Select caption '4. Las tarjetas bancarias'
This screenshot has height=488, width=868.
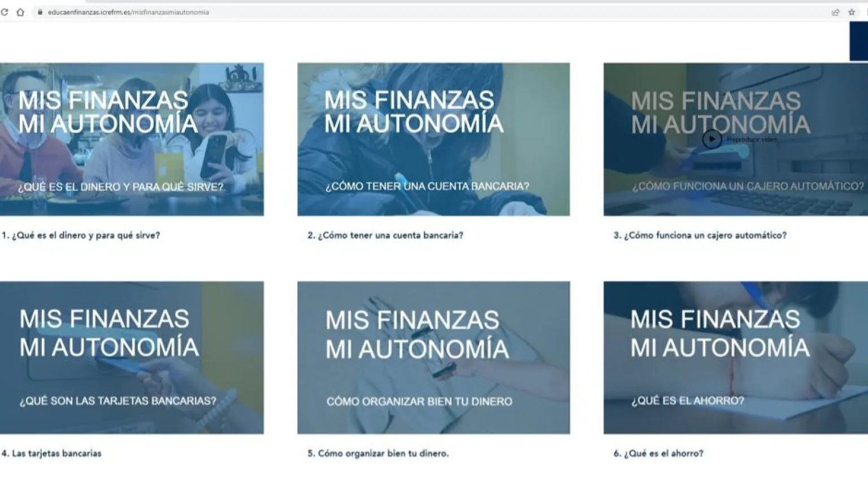(x=51, y=454)
